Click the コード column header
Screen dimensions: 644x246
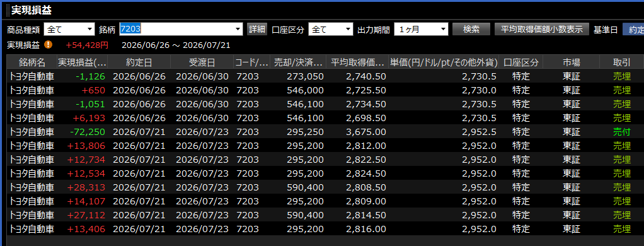[x=251, y=62]
